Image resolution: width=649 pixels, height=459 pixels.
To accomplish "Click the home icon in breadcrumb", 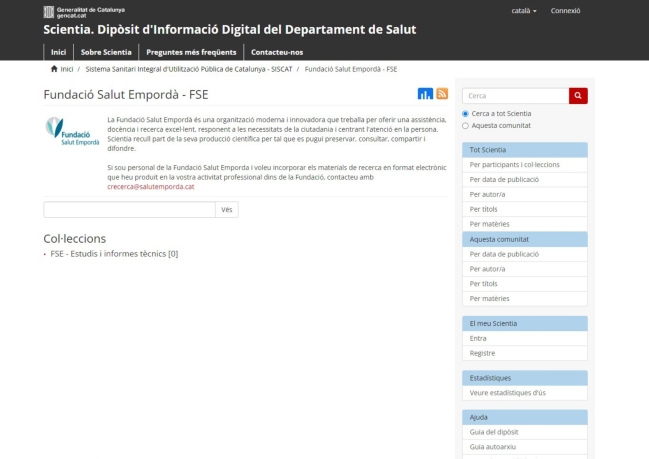I will tap(54, 69).
